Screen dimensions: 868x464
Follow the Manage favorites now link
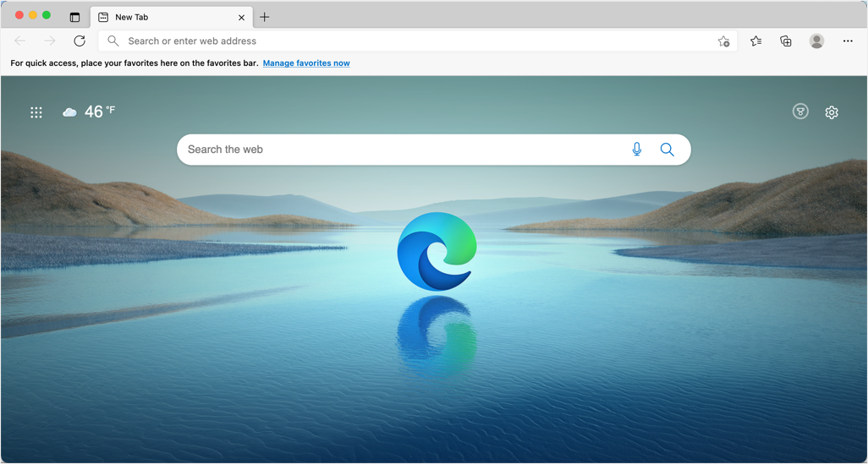pos(306,63)
